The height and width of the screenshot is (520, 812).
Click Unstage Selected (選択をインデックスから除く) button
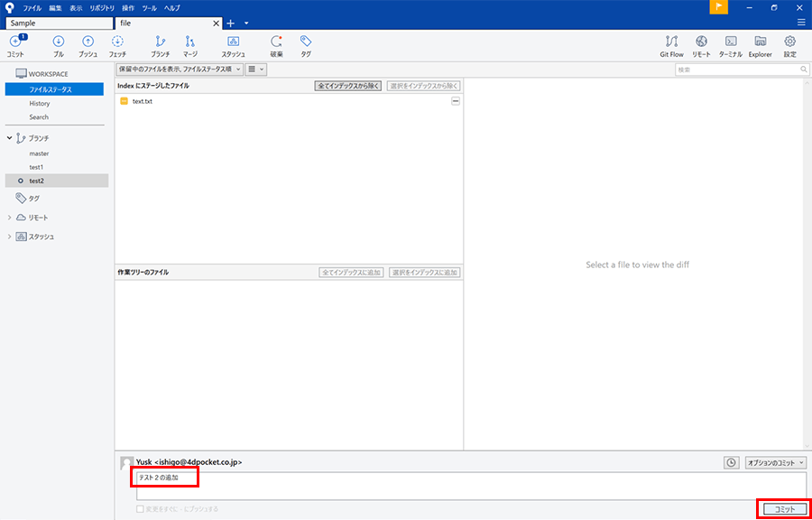[424, 86]
